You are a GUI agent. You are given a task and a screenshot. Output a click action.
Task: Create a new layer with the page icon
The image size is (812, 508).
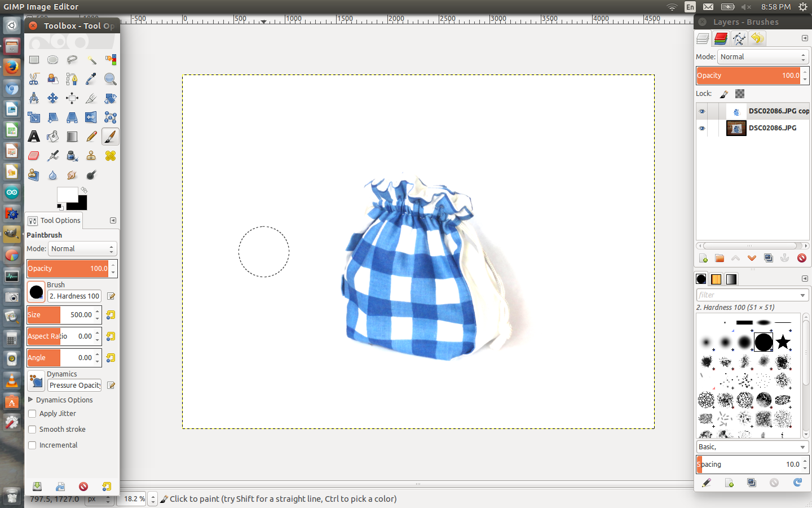(703, 258)
